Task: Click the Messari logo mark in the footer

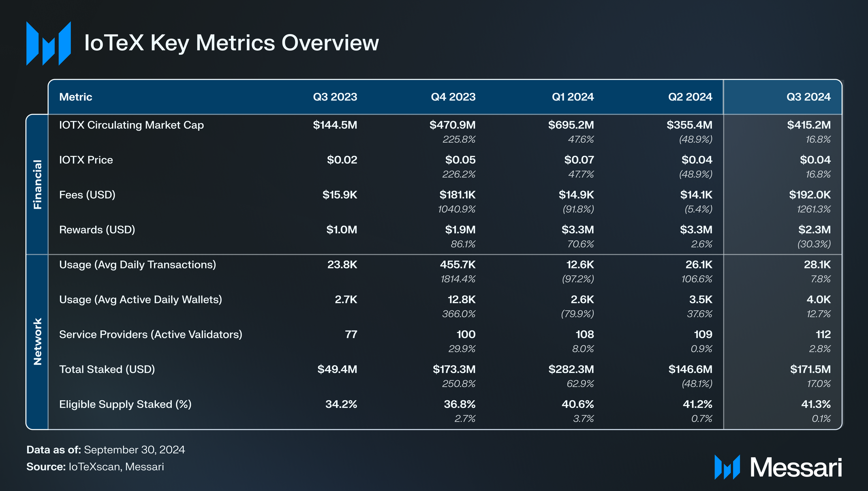Action: (727, 467)
